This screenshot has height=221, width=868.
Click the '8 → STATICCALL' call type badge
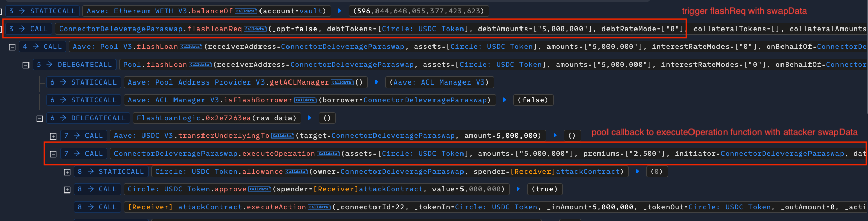(x=111, y=172)
